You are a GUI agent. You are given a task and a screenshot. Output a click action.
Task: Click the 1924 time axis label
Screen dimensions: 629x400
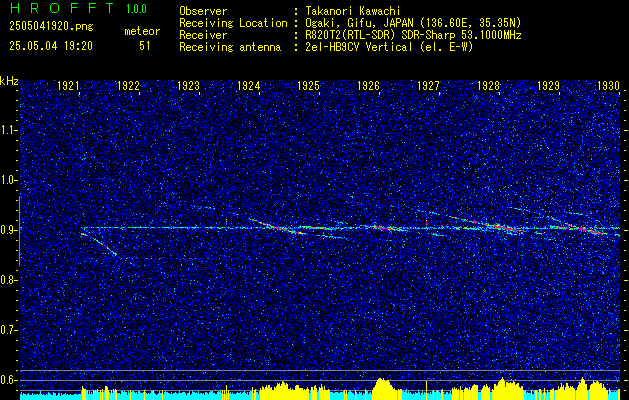click(x=248, y=85)
